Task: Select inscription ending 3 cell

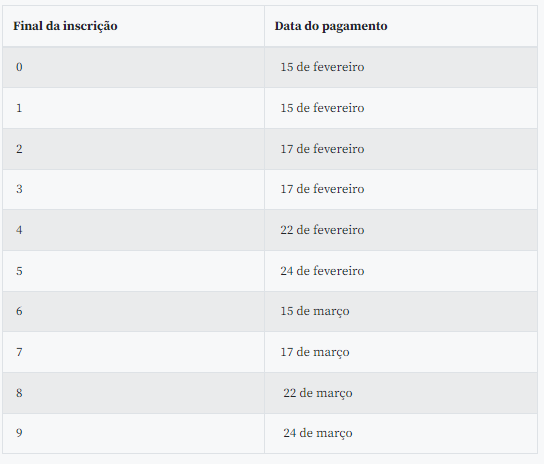Action: pyautogui.click(x=133, y=189)
